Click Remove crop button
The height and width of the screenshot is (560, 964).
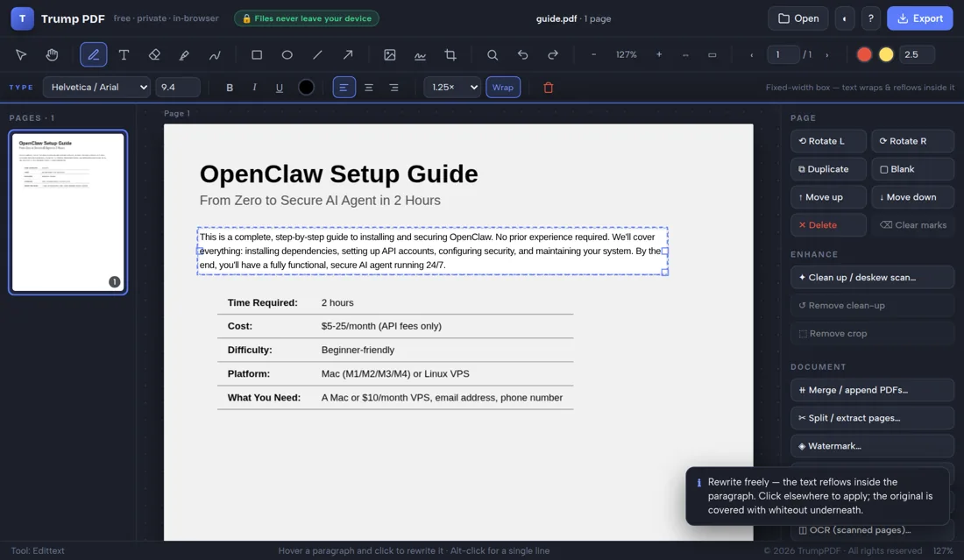pos(872,333)
